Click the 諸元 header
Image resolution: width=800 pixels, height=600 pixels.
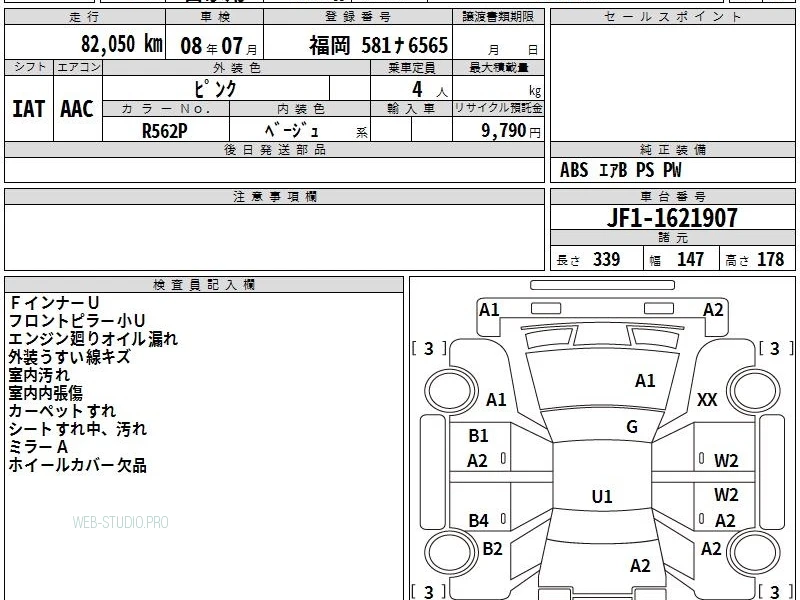pos(672,238)
